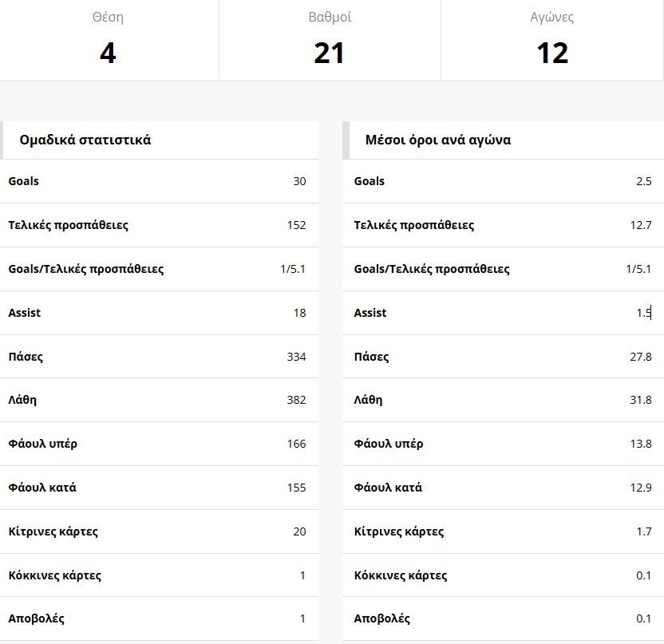
Task: Click the Βαθμοί stat showing 21
Action: 329,53
